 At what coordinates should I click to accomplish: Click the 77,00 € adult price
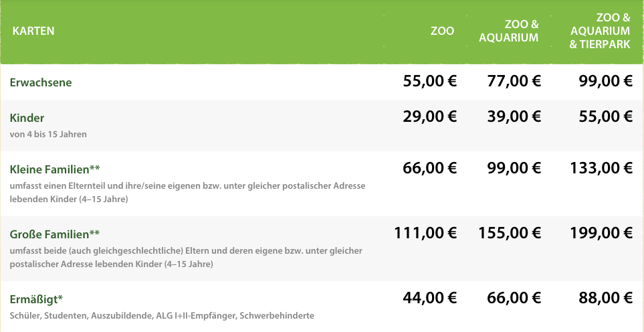[x=514, y=82]
